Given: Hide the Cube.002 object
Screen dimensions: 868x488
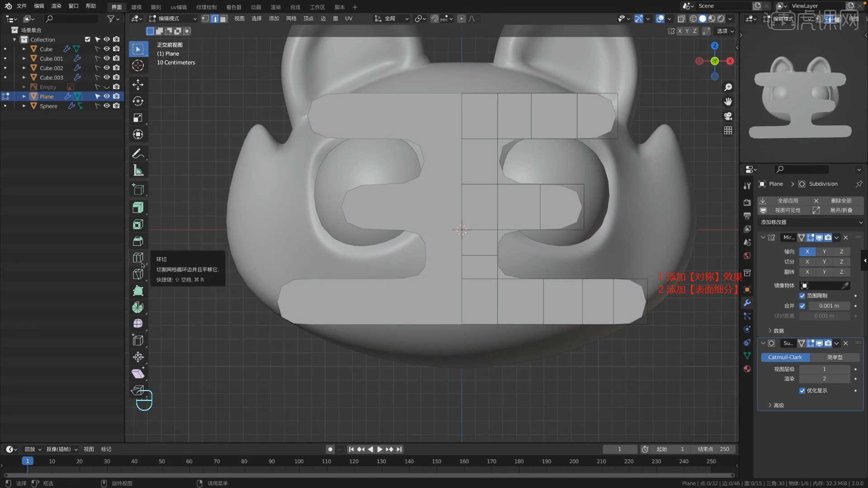Looking at the screenshot, I should pyautogui.click(x=107, y=68).
